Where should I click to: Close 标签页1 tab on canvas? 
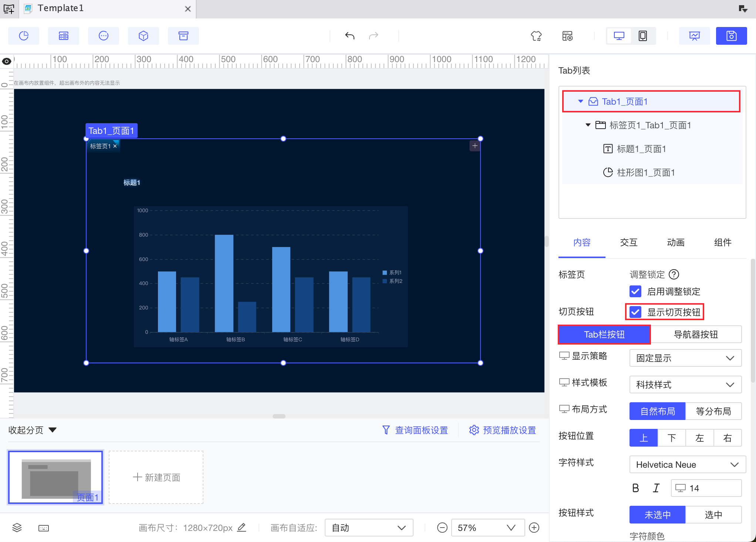coord(115,146)
